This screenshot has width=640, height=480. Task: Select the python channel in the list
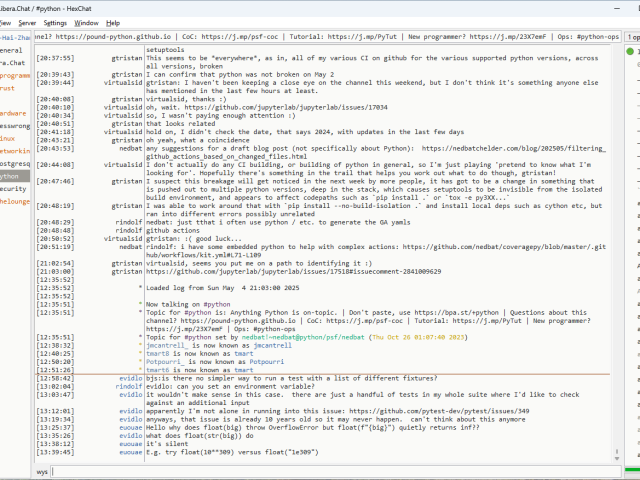tap(10, 176)
